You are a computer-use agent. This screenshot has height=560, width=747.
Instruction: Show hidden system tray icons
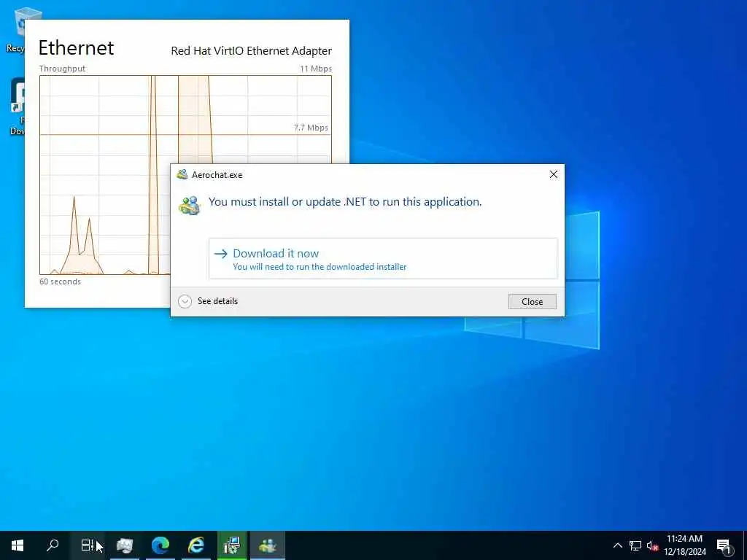pos(617,545)
